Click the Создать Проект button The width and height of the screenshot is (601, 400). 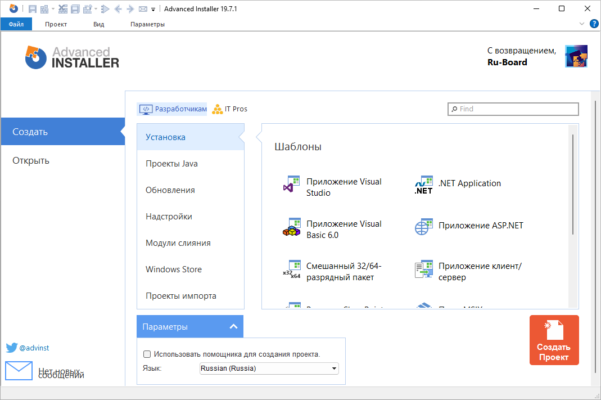coord(554,340)
